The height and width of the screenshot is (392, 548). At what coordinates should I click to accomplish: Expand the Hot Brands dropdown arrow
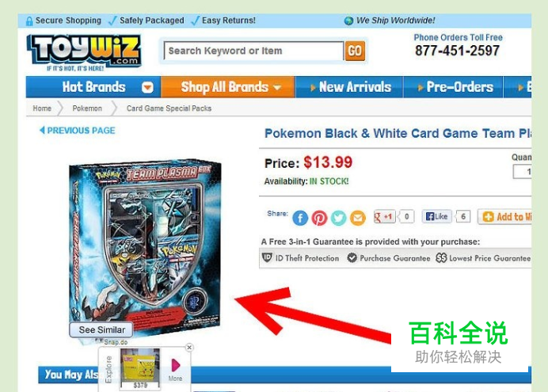[147, 87]
